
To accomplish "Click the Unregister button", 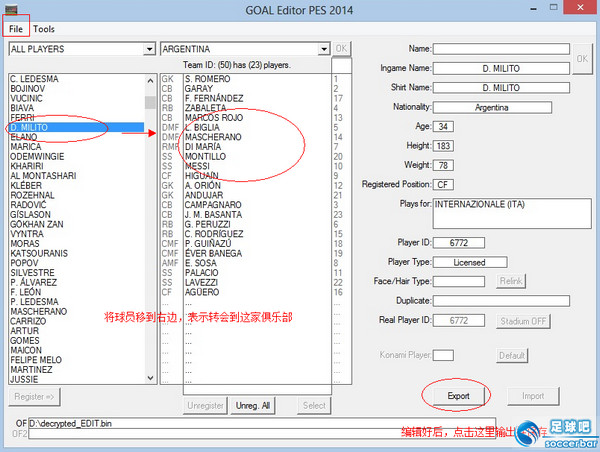I will (205, 406).
